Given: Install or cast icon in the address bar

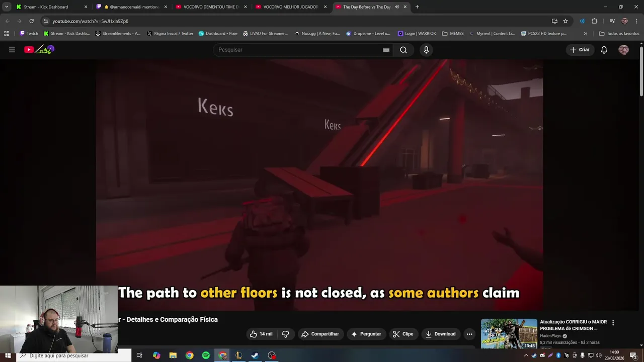Looking at the screenshot, I should click(554, 21).
